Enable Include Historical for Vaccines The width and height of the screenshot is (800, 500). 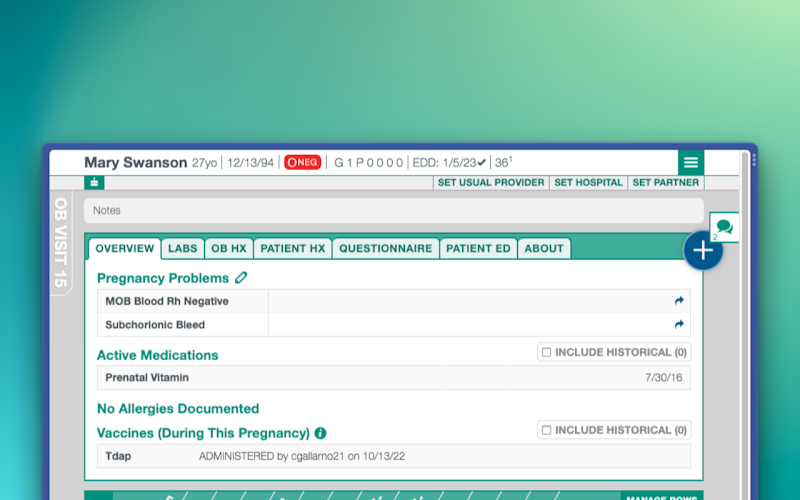[x=546, y=430]
